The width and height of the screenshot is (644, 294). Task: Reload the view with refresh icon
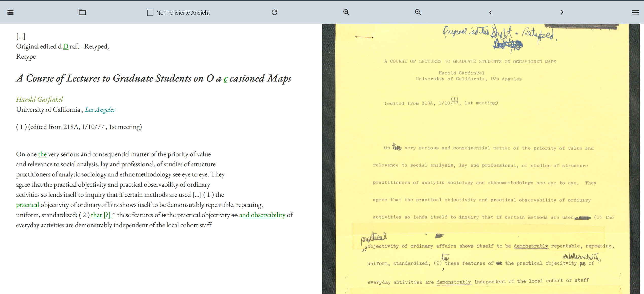pos(274,12)
